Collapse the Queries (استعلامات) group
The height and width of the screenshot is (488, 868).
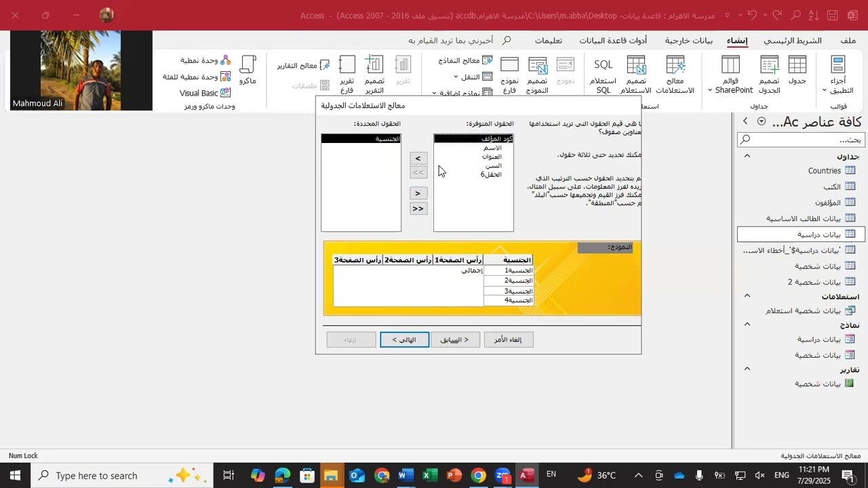point(747,296)
